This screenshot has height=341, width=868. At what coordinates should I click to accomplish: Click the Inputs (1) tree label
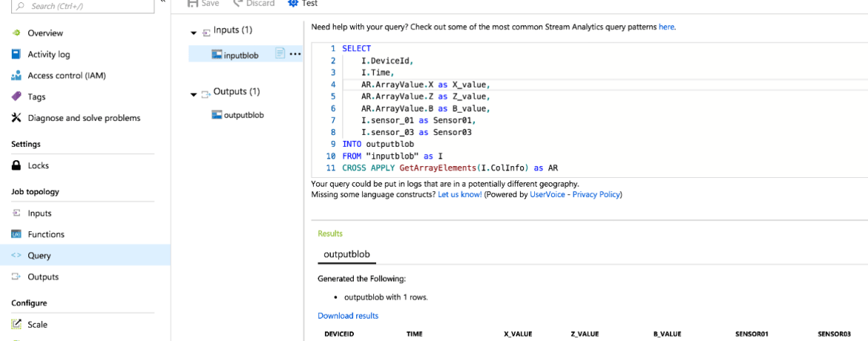(x=233, y=30)
